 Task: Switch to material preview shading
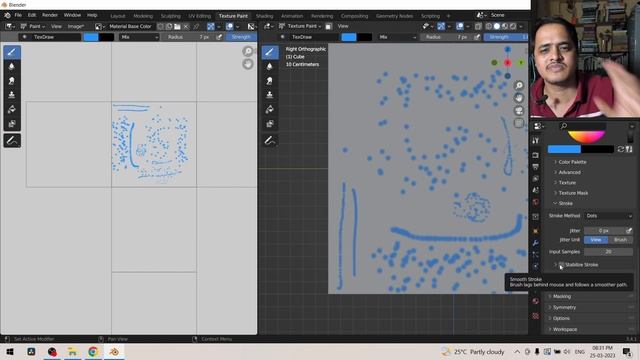(x=504, y=26)
